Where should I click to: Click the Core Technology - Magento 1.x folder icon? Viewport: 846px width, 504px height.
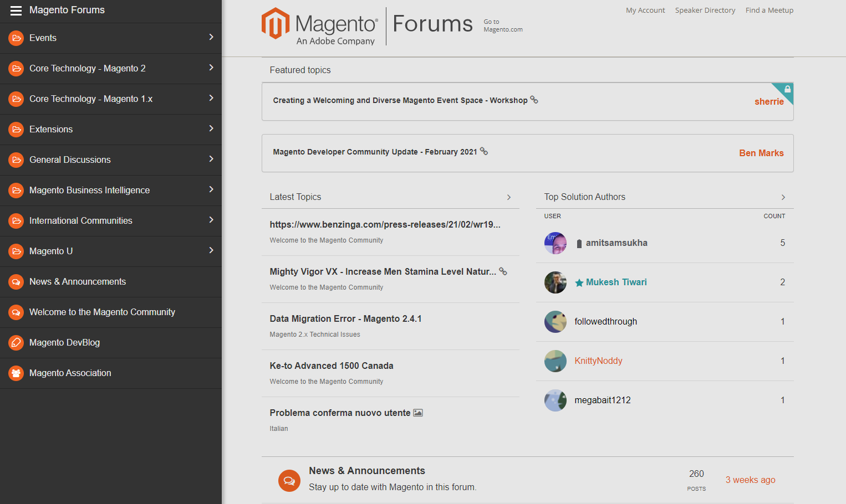(x=16, y=99)
